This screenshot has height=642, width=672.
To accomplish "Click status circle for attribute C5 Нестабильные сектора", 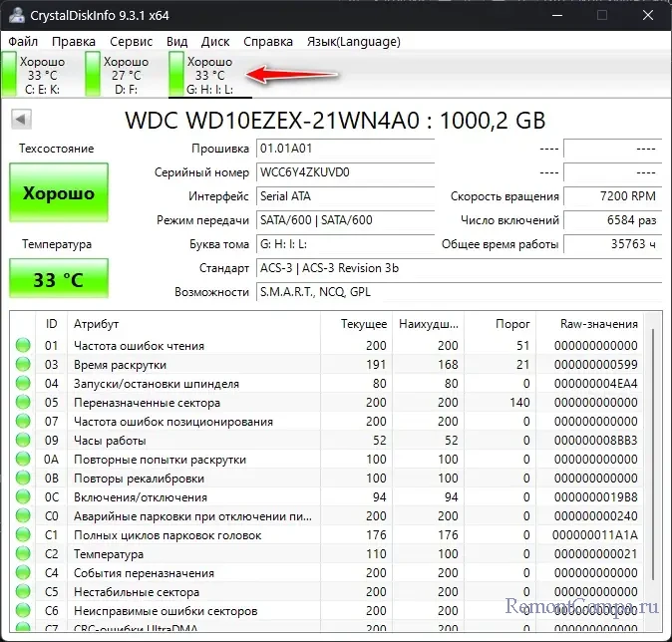I will (x=23, y=591).
